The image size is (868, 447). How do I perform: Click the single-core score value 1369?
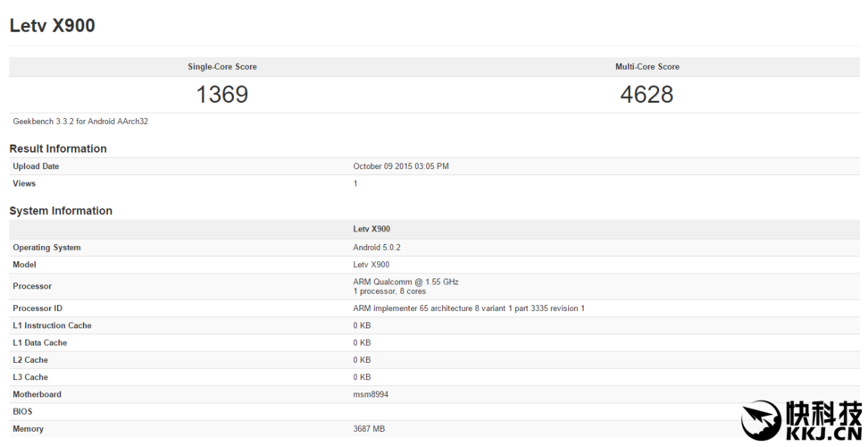222,94
